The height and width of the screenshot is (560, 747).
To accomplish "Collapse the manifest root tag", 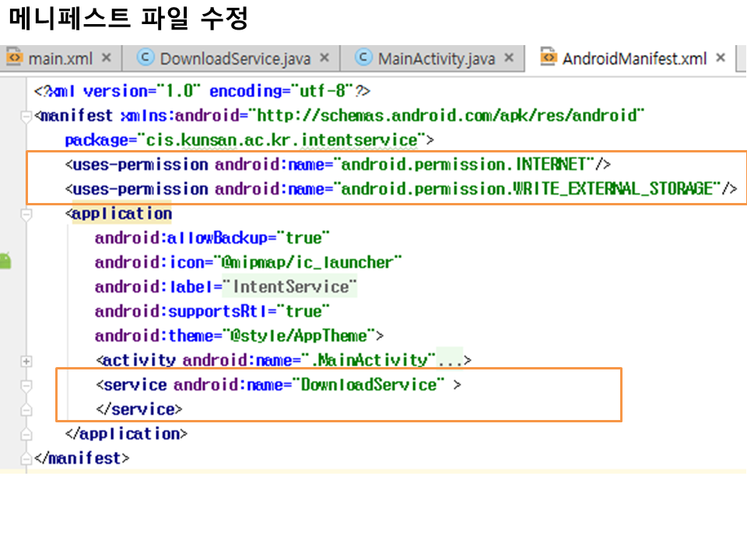I will (x=26, y=117).
